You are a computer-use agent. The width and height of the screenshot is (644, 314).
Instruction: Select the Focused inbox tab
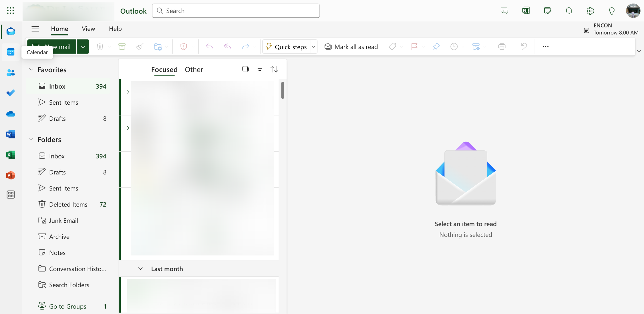pyautogui.click(x=164, y=69)
